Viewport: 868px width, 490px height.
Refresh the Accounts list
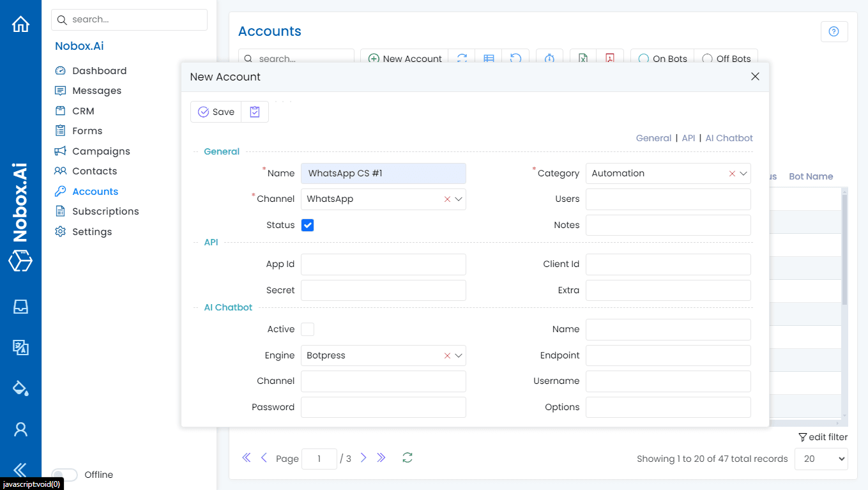[462, 58]
